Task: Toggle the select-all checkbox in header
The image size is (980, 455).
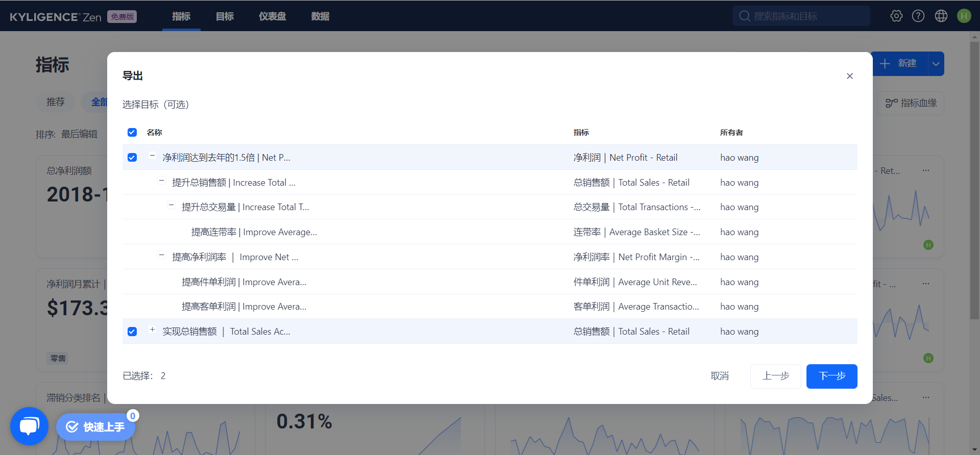Action: pos(132,133)
